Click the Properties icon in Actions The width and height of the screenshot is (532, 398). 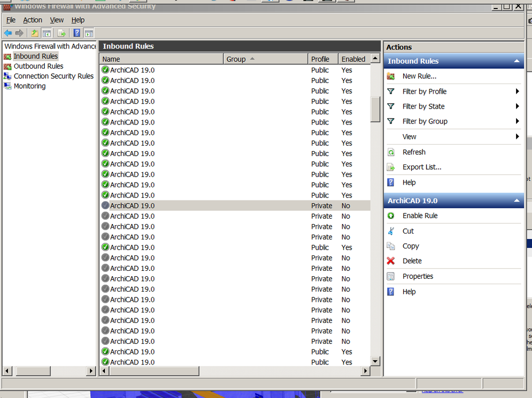point(391,276)
